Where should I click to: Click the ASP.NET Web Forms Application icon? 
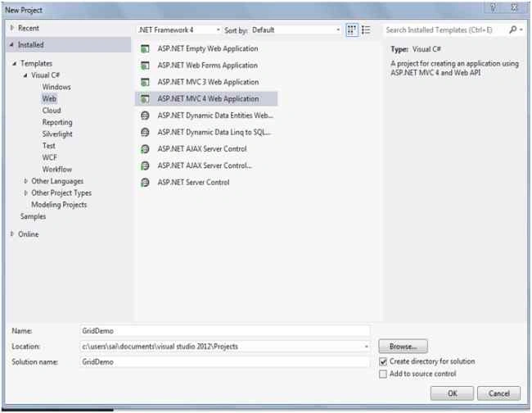(145, 66)
